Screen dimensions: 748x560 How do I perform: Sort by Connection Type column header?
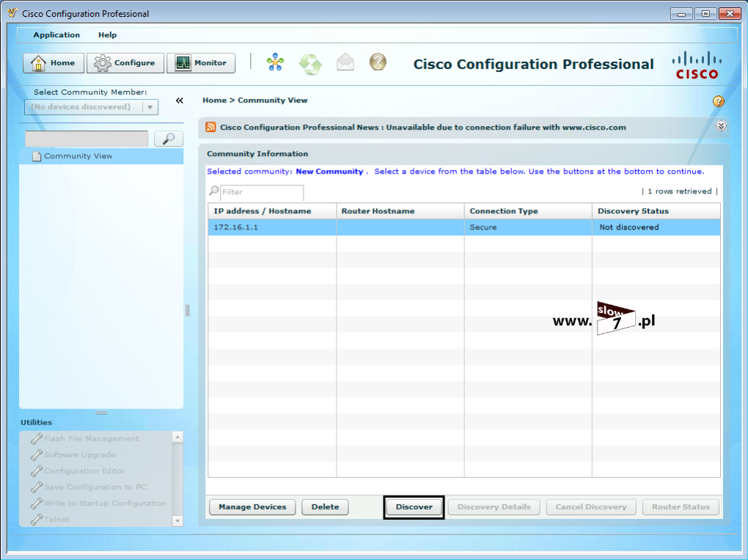(x=528, y=211)
